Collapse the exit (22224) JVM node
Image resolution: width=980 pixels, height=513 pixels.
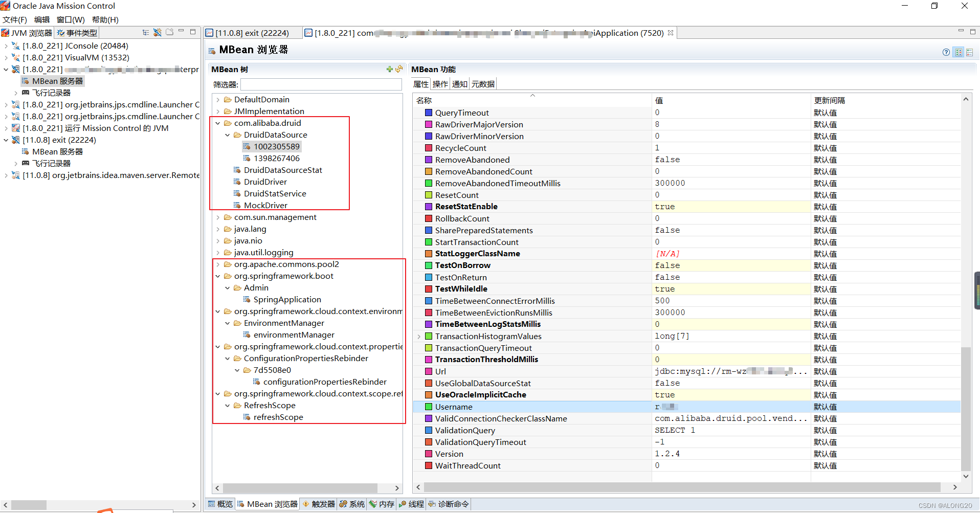(x=6, y=140)
